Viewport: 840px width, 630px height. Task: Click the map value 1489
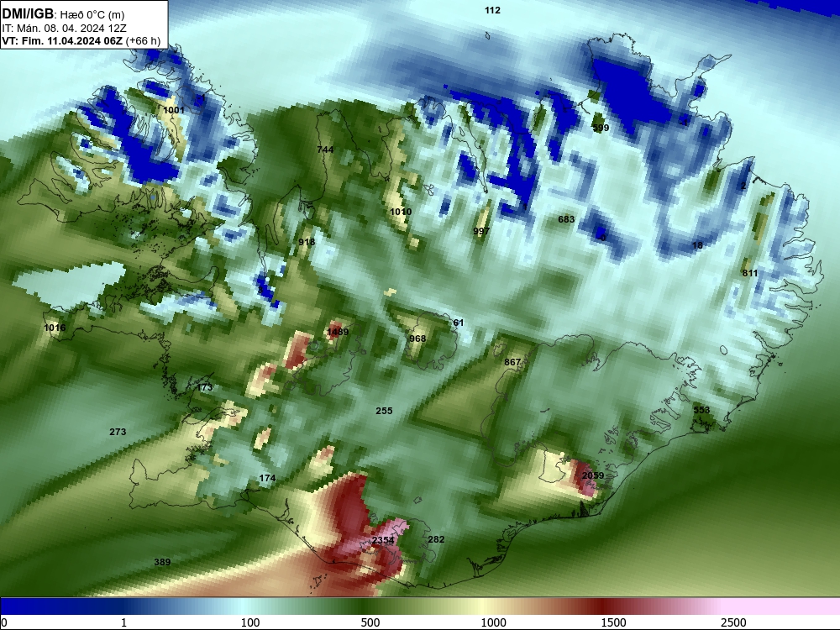pyautogui.click(x=338, y=332)
